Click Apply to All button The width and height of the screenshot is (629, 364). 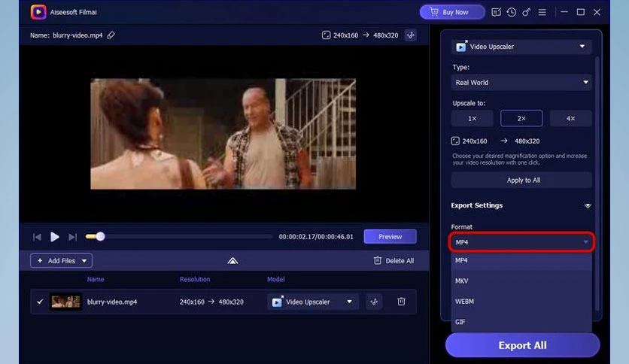tap(521, 180)
